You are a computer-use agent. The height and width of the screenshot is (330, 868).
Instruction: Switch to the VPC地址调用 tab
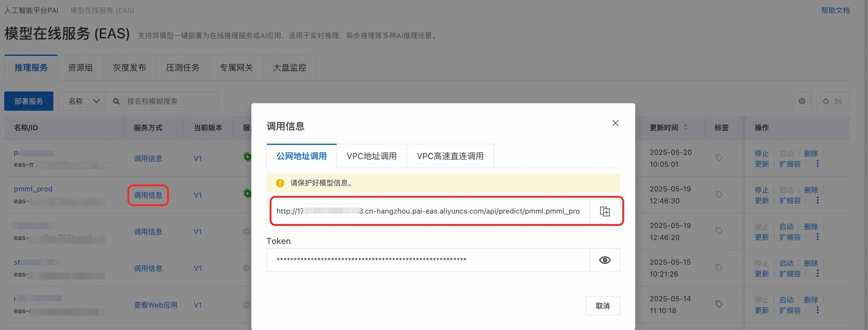pyautogui.click(x=371, y=156)
